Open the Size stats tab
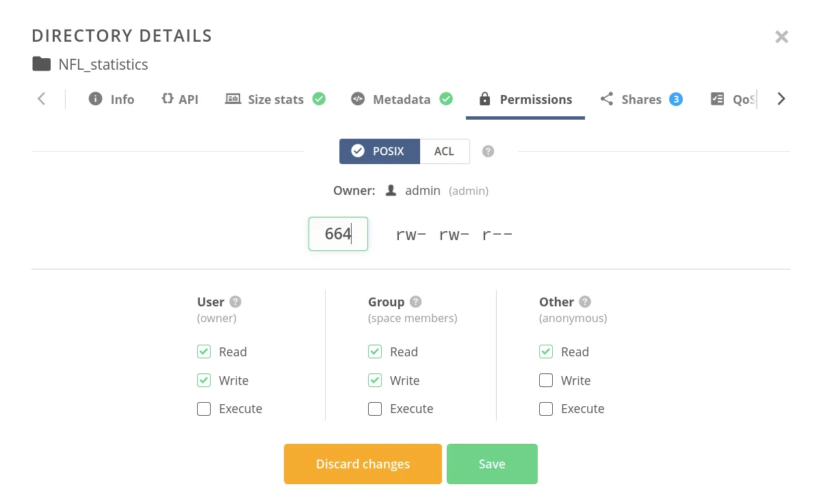The height and width of the screenshot is (504, 819). [275, 99]
